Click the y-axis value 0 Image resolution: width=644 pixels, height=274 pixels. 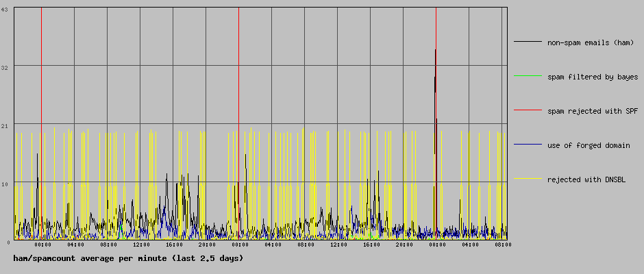click(x=8, y=242)
